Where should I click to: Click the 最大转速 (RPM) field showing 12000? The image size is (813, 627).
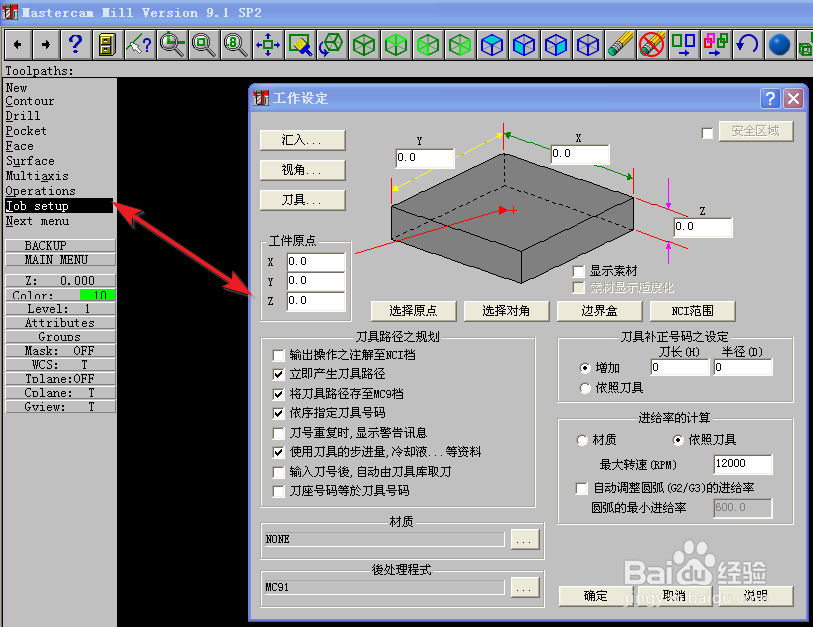coord(743,464)
